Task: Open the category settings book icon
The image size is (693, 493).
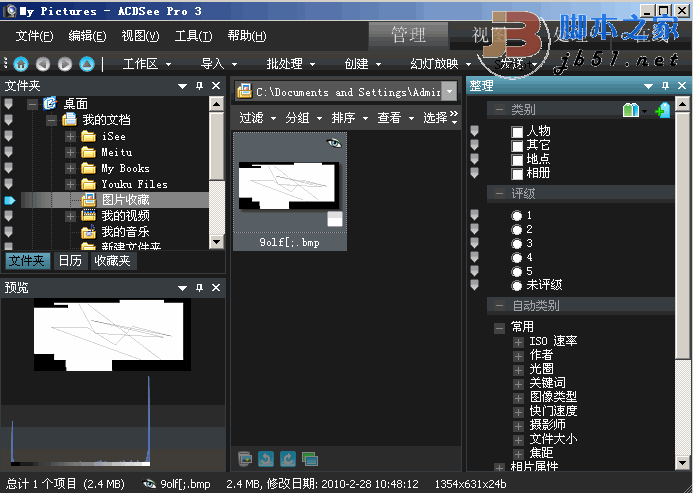Action: [631, 110]
